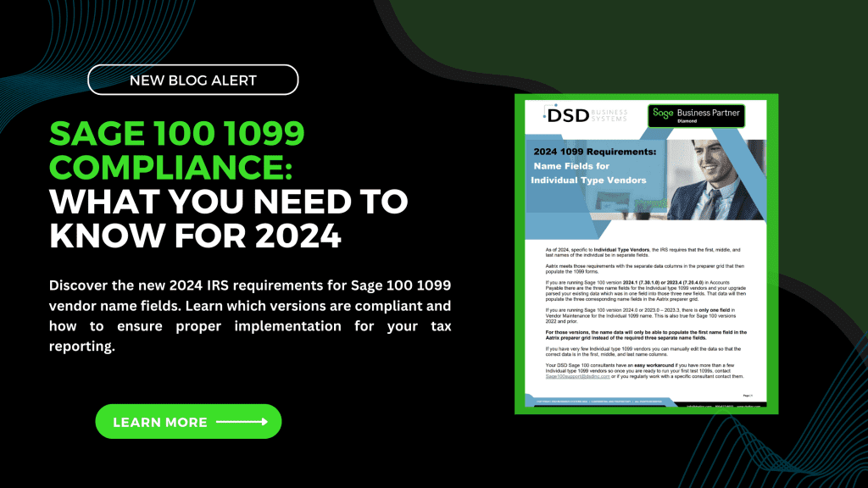Click the LEARN MORE button
This screenshot has width=868, height=488.
(x=187, y=421)
